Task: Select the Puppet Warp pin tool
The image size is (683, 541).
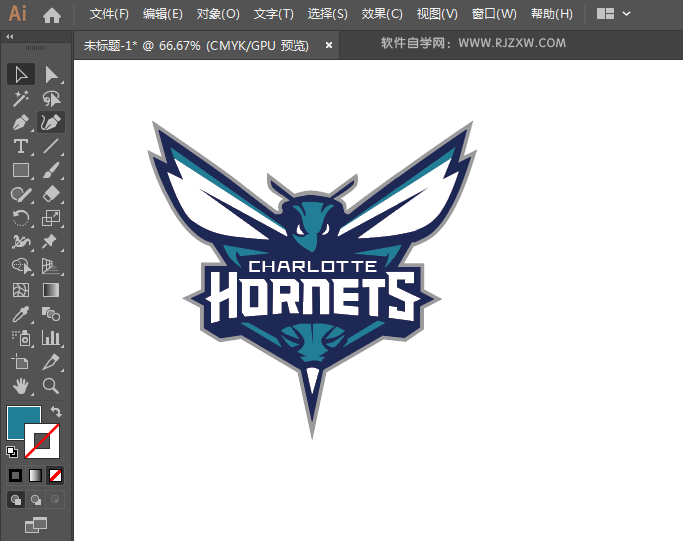Action: pos(51,242)
